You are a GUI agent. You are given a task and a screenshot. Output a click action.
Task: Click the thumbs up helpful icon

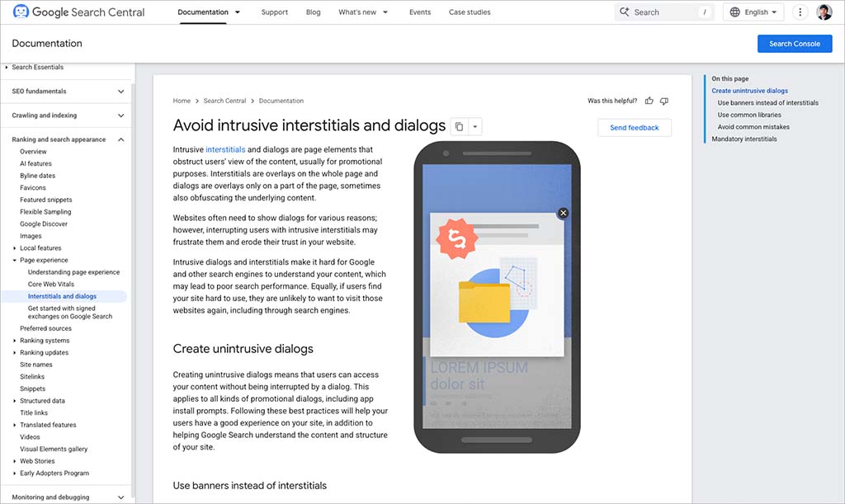pos(649,101)
